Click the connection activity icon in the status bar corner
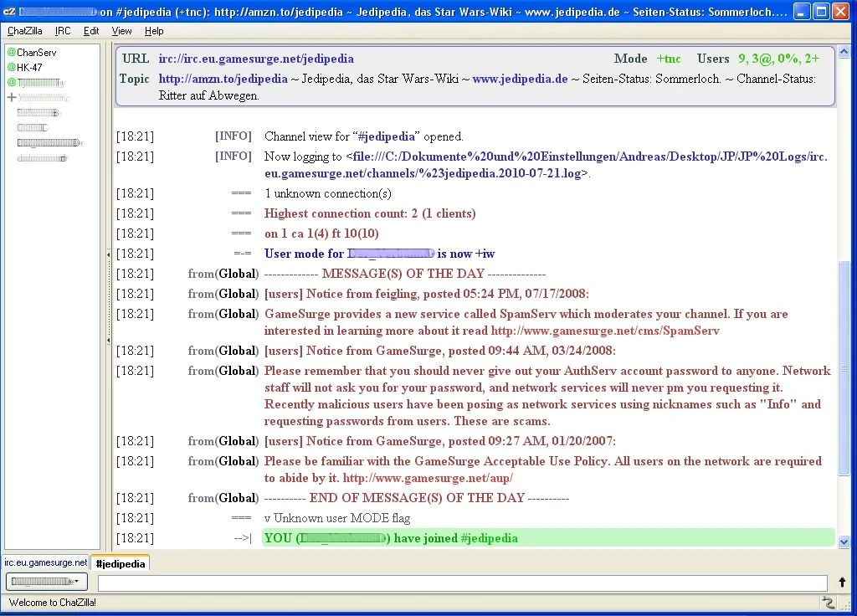Viewport: 857px width, 616px height. (828, 602)
